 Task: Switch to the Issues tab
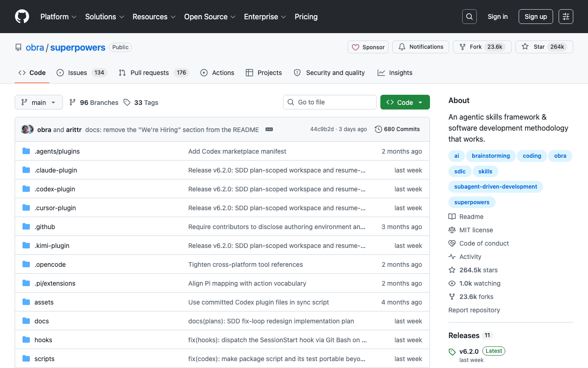(82, 73)
